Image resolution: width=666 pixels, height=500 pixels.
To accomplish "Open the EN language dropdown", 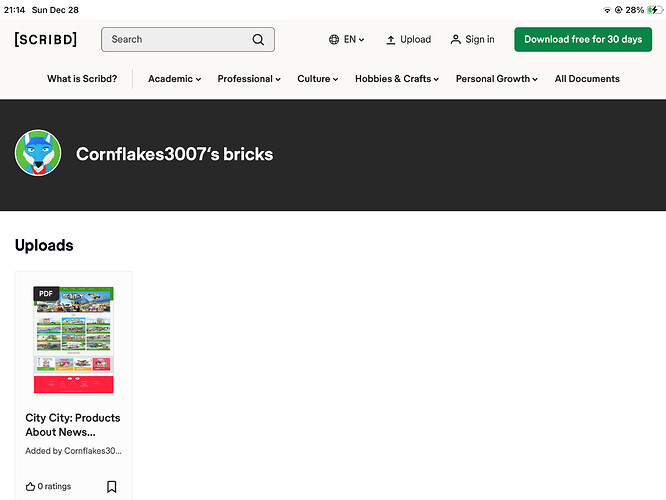I will [x=354, y=40].
